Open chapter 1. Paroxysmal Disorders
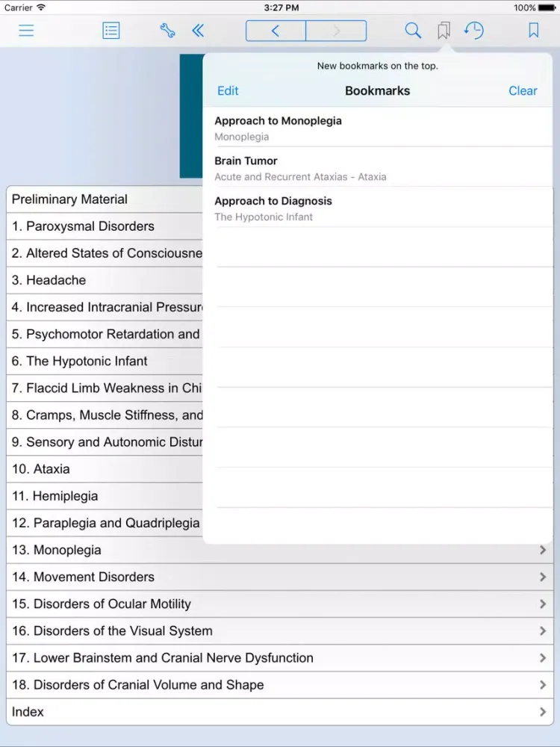The height and width of the screenshot is (747, 560). (x=105, y=226)
